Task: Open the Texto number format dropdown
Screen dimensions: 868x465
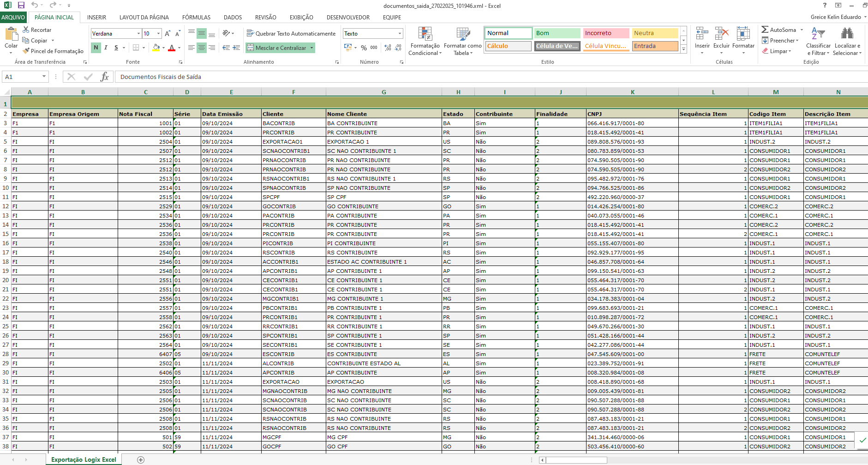Action: point(400,33)
